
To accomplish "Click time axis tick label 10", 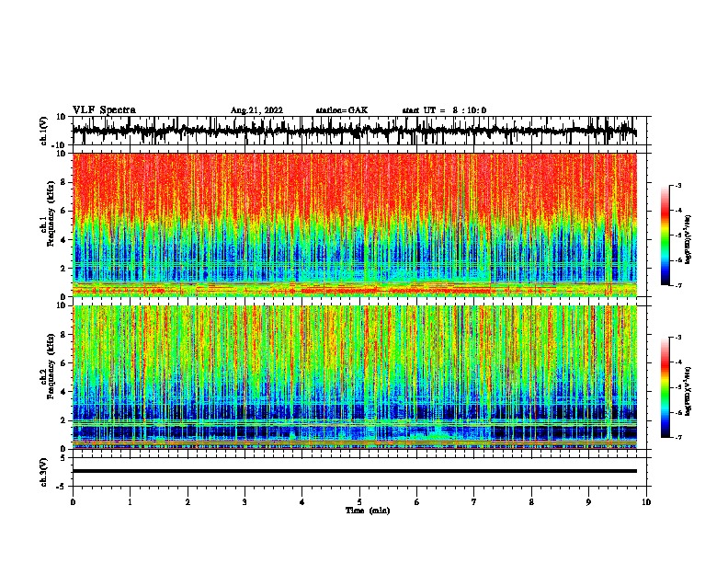I will tap(646, 502).
